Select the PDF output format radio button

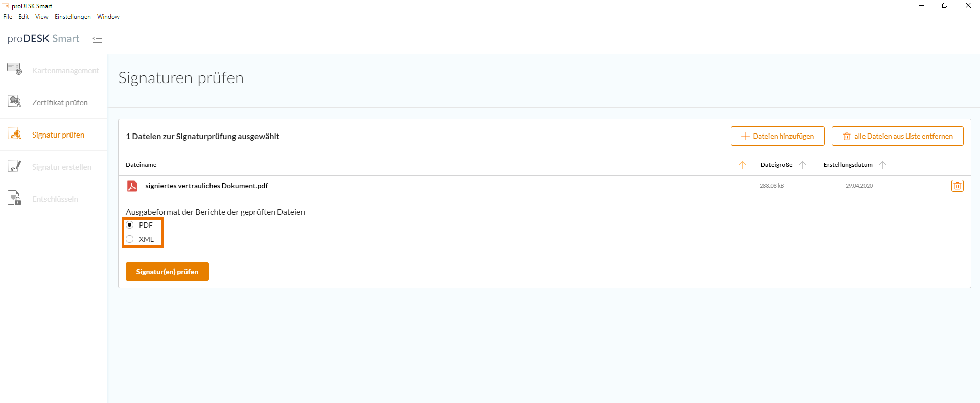coord(130,225)
